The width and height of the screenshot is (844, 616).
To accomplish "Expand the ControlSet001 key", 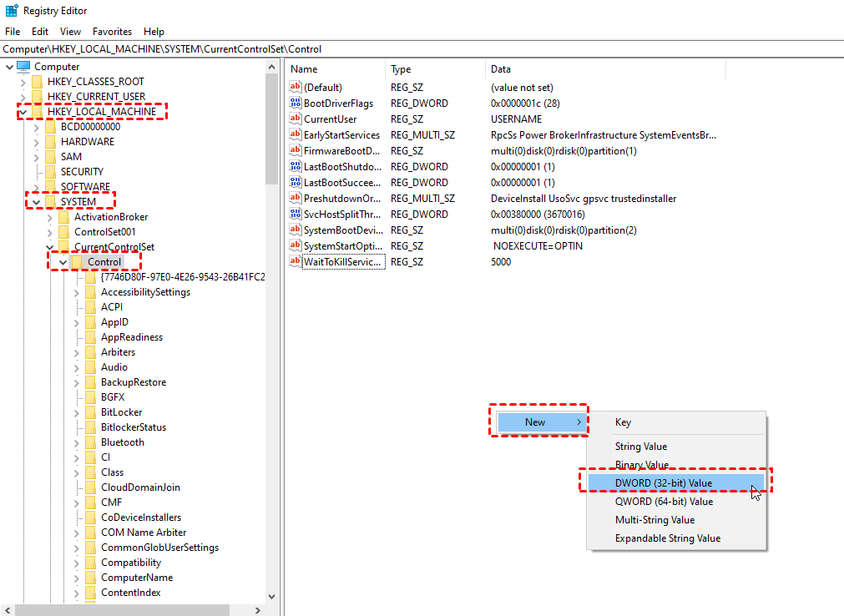I will pyautogui.click(x=49, y=233).
